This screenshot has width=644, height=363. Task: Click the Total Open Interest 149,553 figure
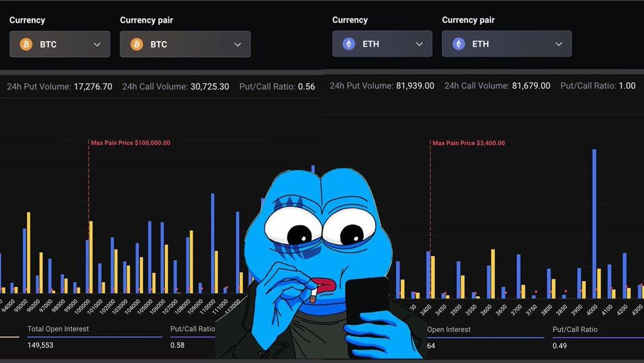coord(40,345)
